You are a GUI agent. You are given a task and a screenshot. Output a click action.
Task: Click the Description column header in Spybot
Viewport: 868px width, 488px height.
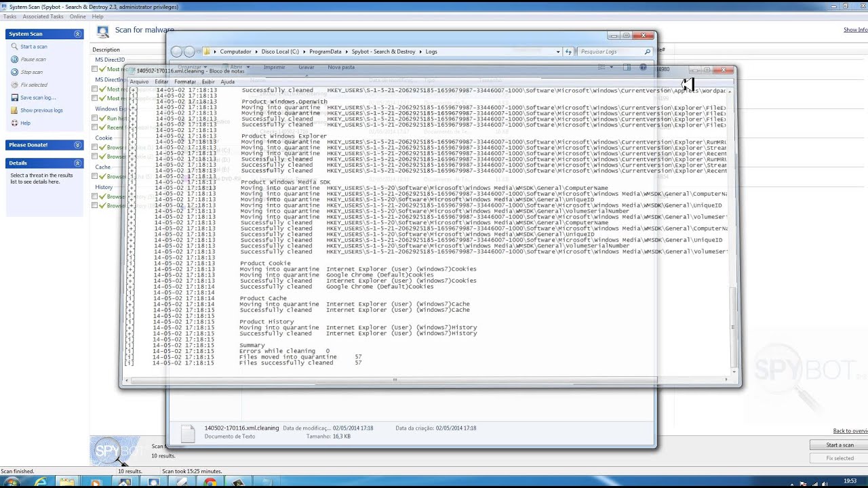[x=106, y=49]
